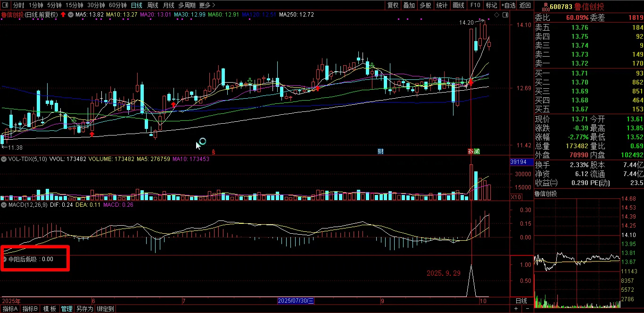Expand the 更多 periods list

[206, 5]
